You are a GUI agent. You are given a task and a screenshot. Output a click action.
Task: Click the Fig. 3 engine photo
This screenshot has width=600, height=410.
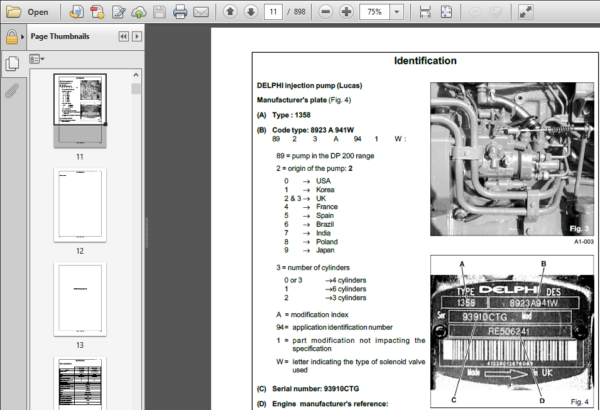point(512,159)
